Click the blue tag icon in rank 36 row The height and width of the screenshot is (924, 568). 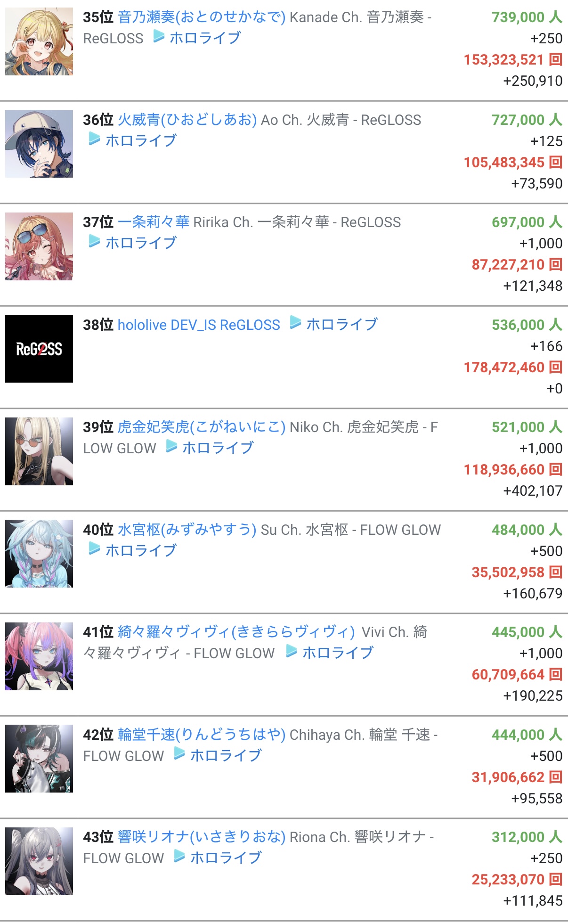coord(95,139)
